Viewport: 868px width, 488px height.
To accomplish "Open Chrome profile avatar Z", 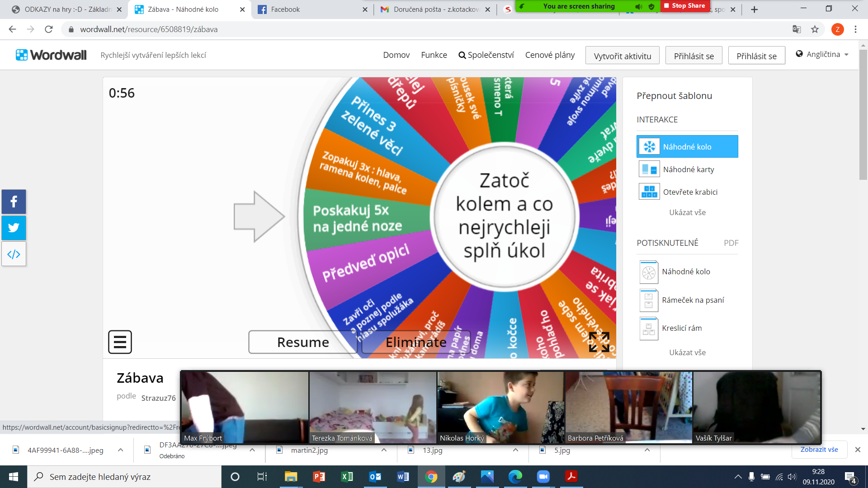I will point(837,29).
